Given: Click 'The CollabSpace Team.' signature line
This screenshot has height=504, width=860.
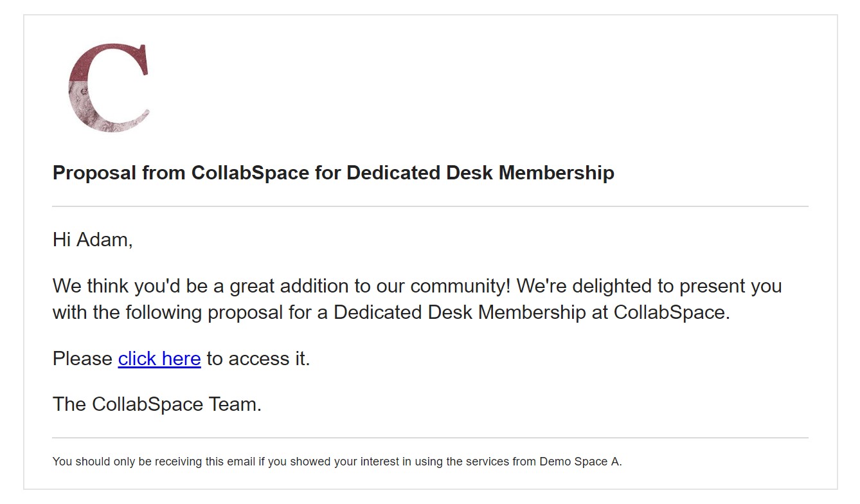Looking at the screenshot, I should pyautogui.click(x=157, y=404).
